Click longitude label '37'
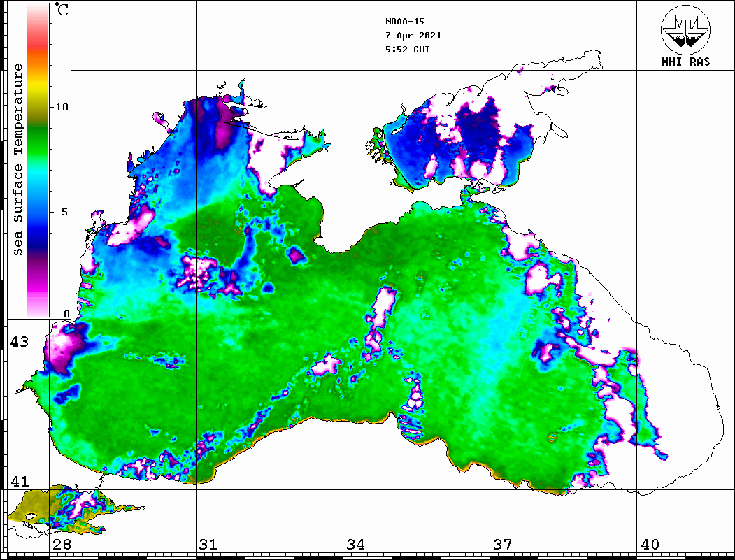The width and height of the screenshot is (735, 560). pyautogui.click(x=503, y=545)
